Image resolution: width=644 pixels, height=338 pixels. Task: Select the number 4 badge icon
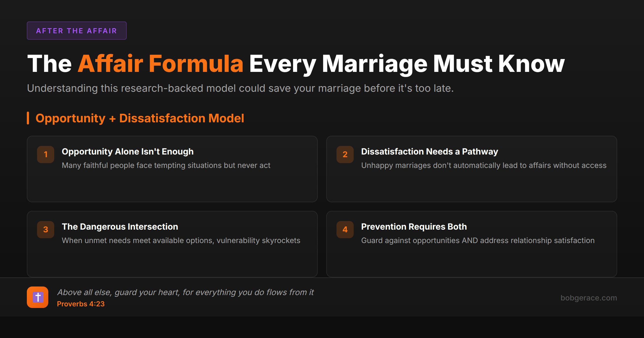(345, 229)
